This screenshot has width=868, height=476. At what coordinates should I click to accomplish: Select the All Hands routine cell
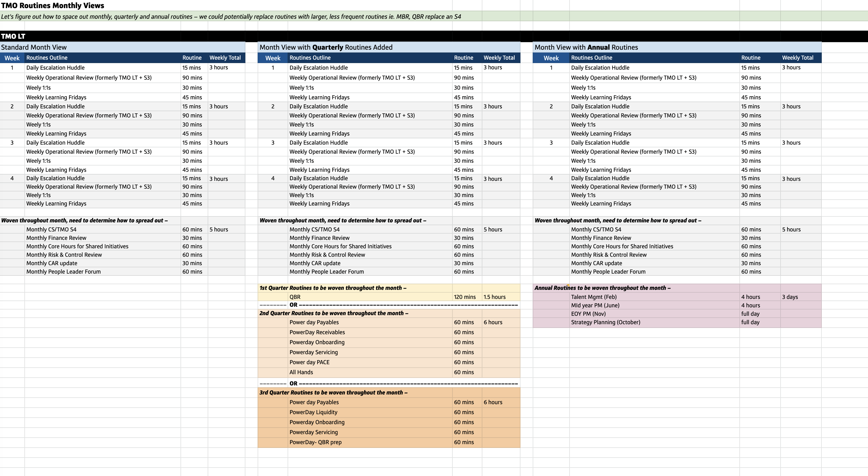coord(301,372)
